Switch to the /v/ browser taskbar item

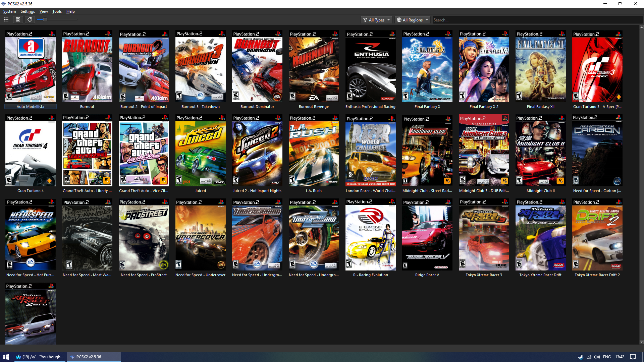click(40, 357)
